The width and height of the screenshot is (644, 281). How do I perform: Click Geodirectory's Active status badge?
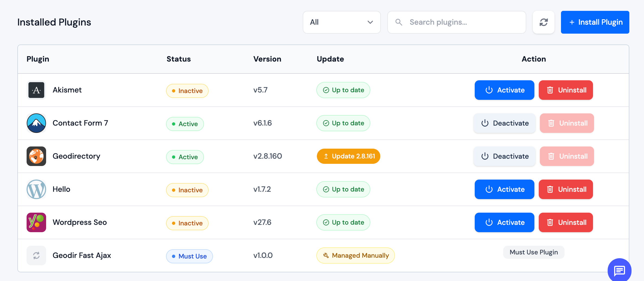click(x=185, y=157)
